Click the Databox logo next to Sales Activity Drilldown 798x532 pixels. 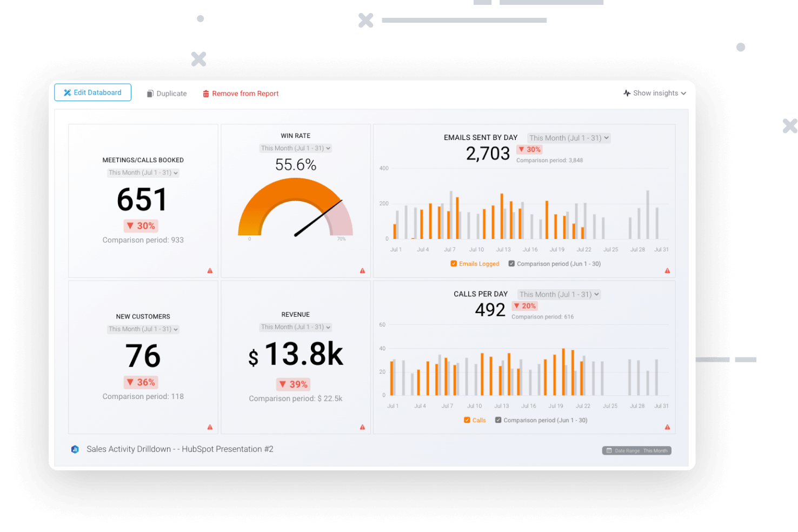75,449
